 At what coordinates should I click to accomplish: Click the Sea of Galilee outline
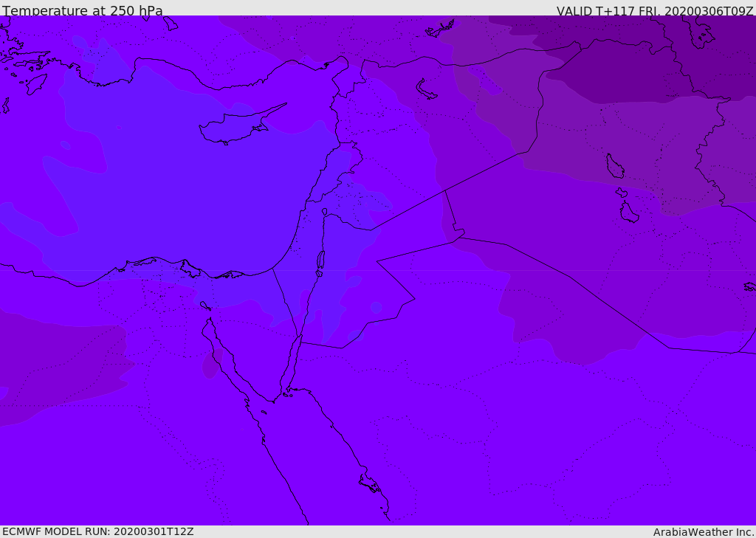325,212
